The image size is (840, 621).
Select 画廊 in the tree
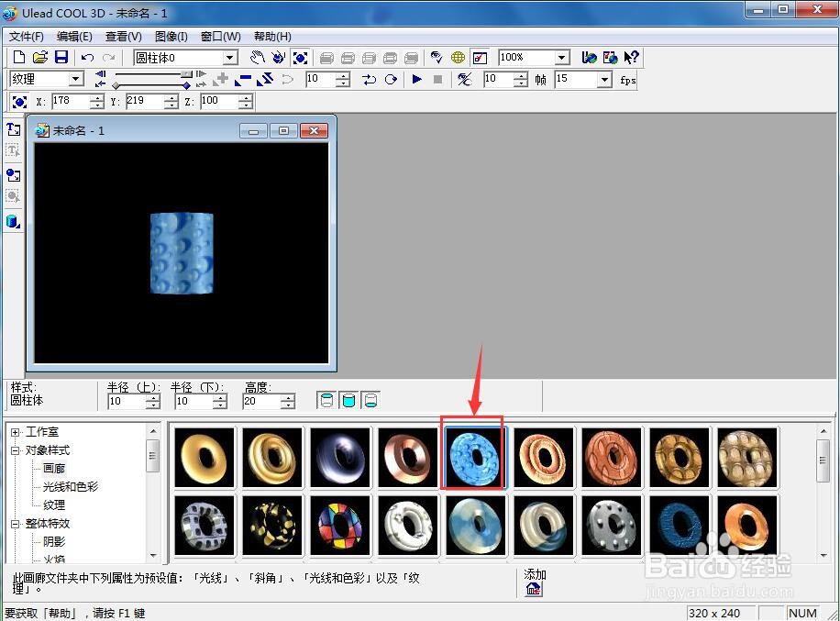tap(54, 469)
